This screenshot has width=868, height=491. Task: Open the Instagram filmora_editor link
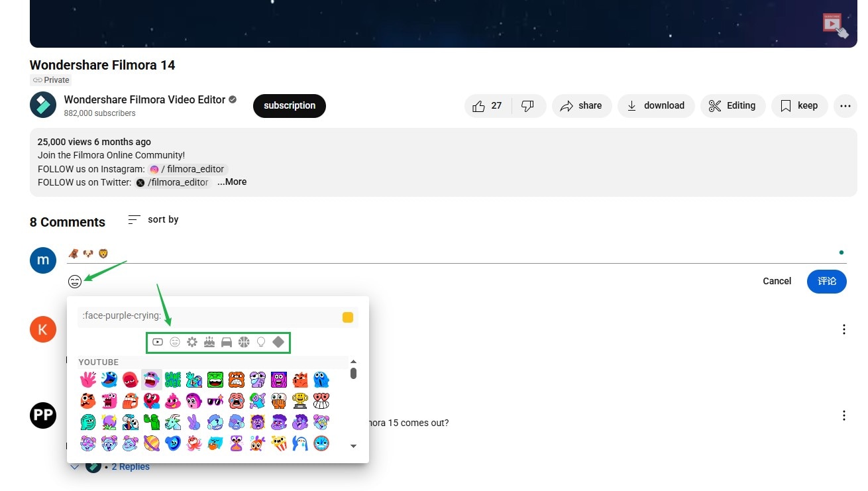click(x=188, y=169)
